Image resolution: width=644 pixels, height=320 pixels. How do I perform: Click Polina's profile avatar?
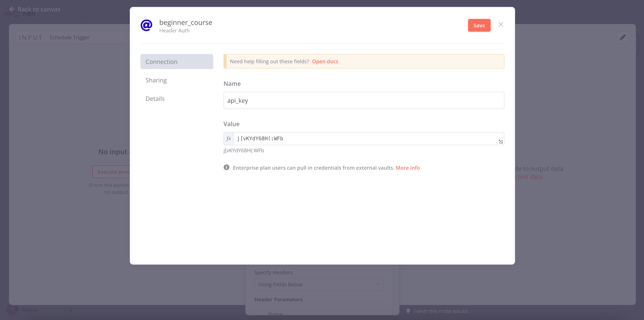[12, 310]
